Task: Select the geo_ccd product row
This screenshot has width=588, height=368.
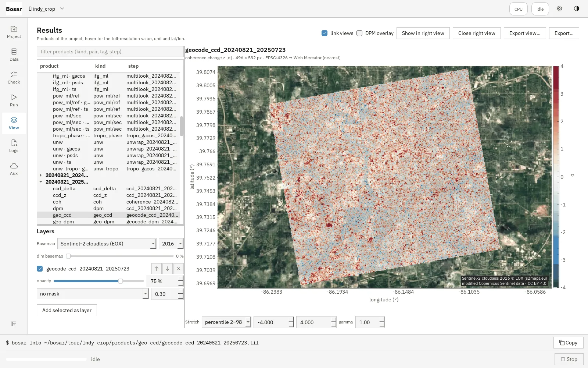Action: pyautogui.click(x=108, y=215)
